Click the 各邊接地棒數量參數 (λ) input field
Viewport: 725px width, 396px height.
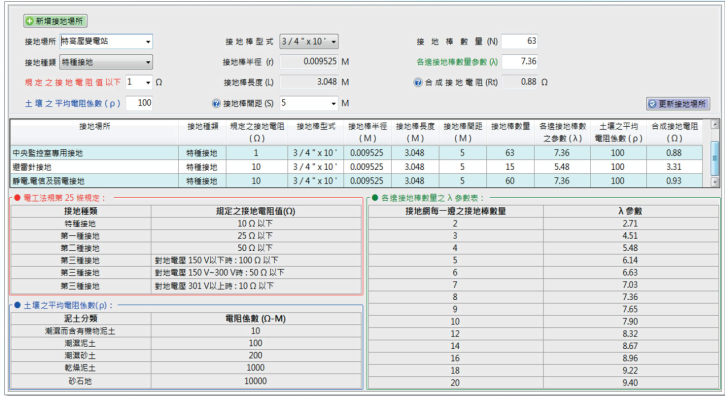pos(520,61)
